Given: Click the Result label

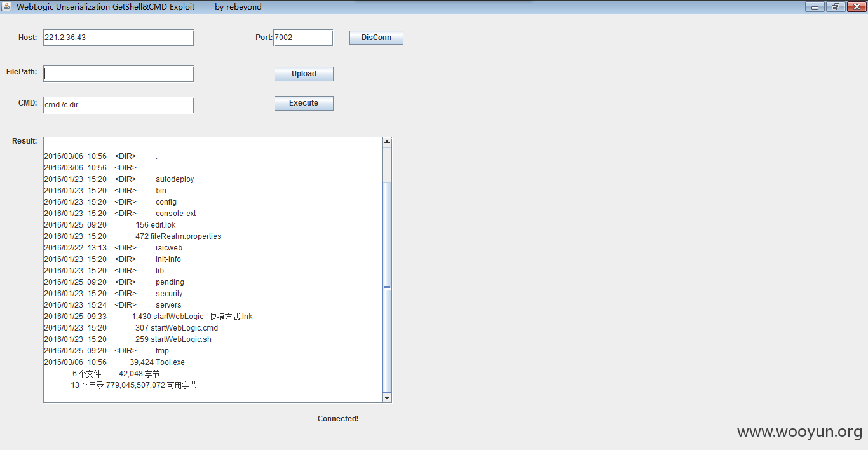Looking at the screenshot, I should click(x=25, y=141).
